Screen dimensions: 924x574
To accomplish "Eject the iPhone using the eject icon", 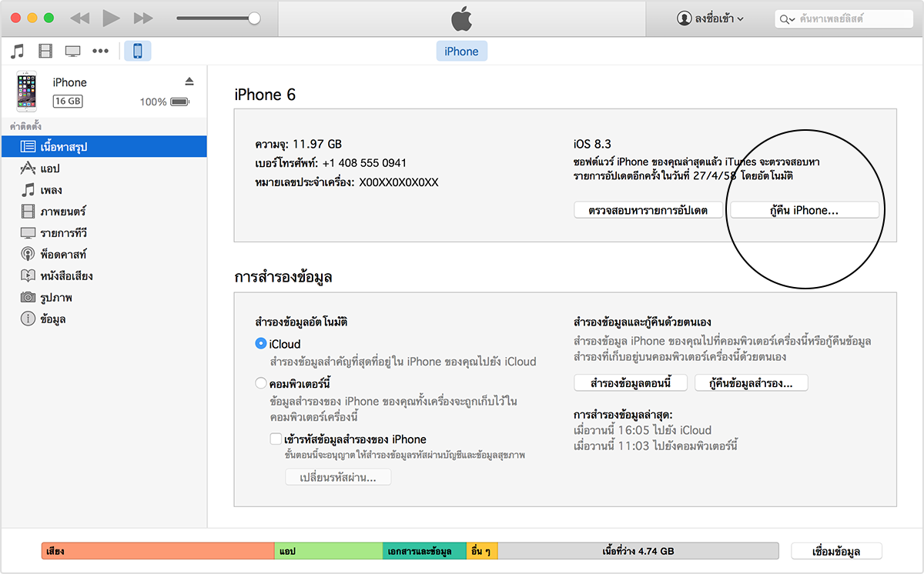I will pyautogui.click(x=189, y=82).
